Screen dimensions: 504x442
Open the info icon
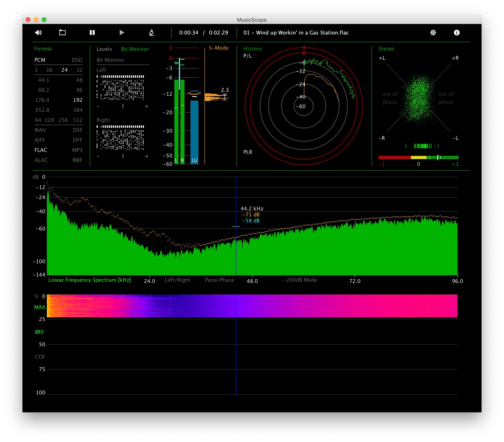(457, 32)
